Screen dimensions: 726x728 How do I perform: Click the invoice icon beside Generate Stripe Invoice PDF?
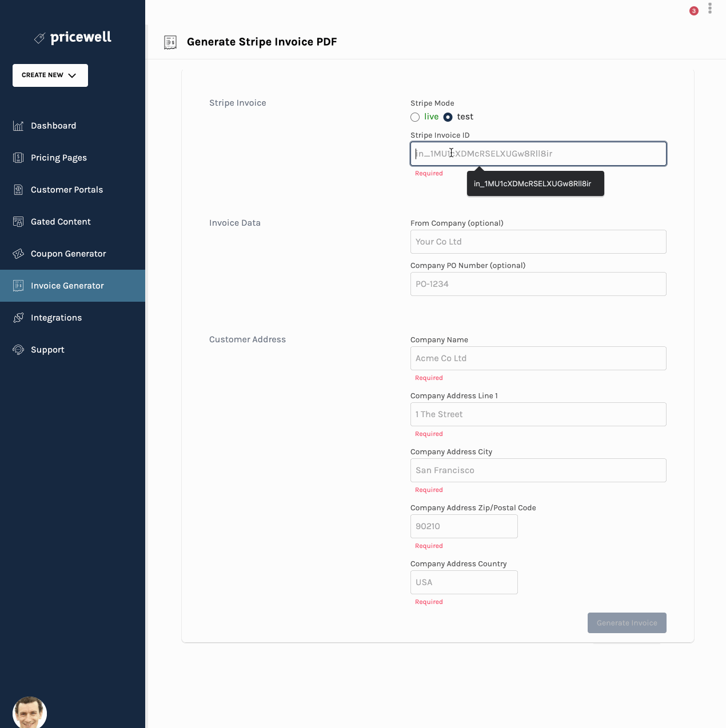[170, 42]
